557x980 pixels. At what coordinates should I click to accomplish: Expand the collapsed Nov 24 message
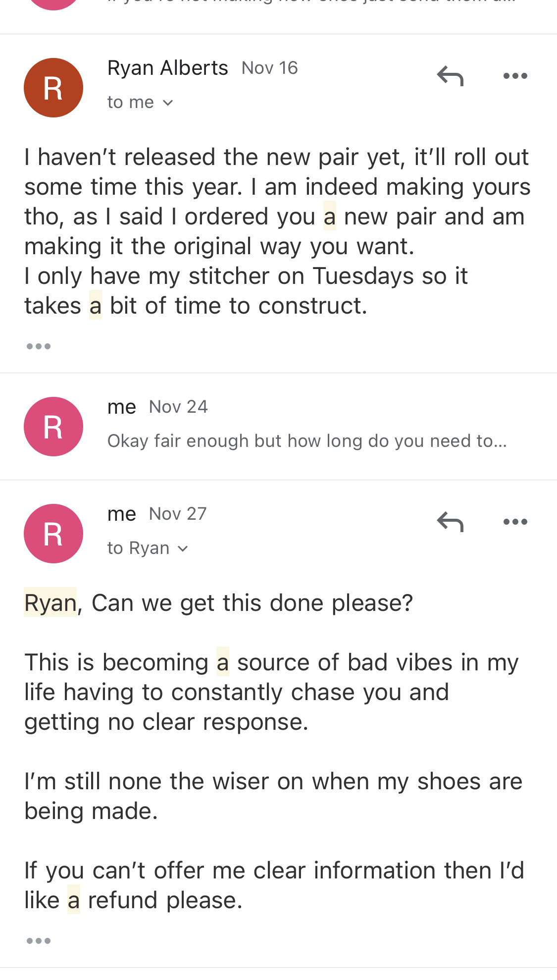pyautogui.click(x=278, y=427)
